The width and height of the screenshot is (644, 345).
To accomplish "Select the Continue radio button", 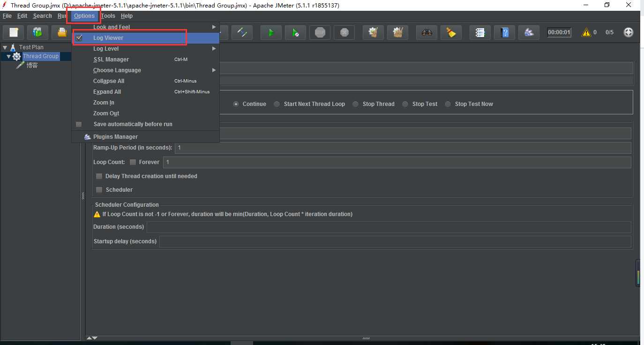I will click(236, 104).
